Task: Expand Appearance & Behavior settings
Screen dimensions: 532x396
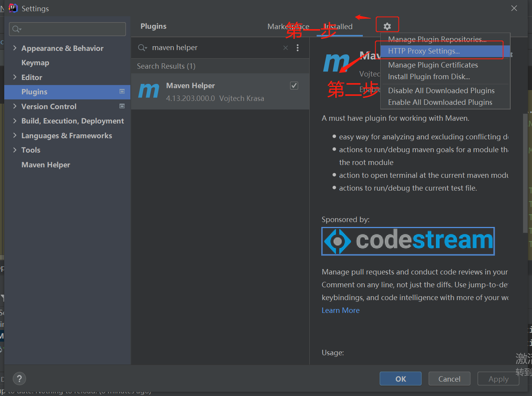Action: pos(15,48)
